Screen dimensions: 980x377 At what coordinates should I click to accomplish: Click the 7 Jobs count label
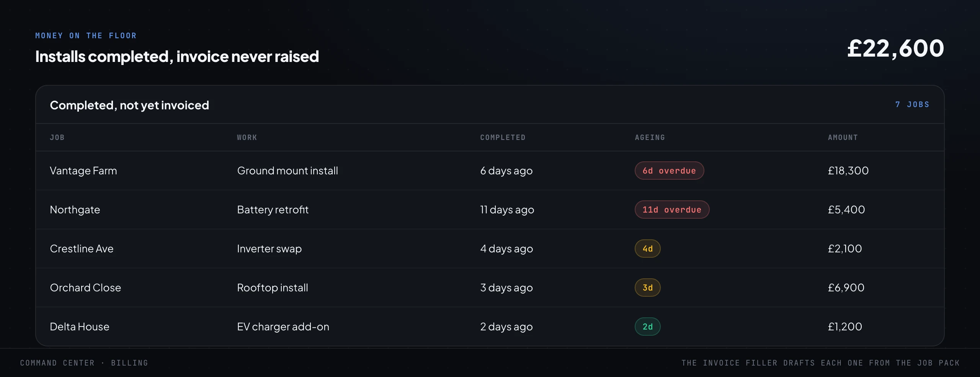pyautogui.click(x=912, y=104)
